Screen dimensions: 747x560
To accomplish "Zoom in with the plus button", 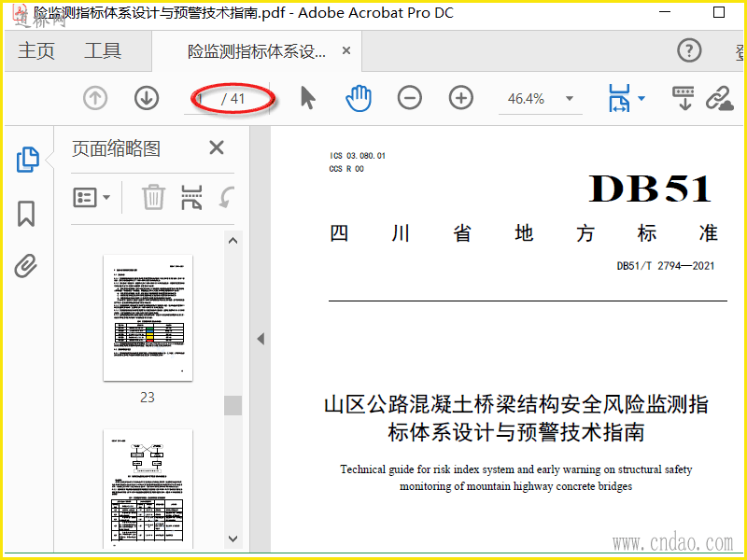I will pos(461,99).
